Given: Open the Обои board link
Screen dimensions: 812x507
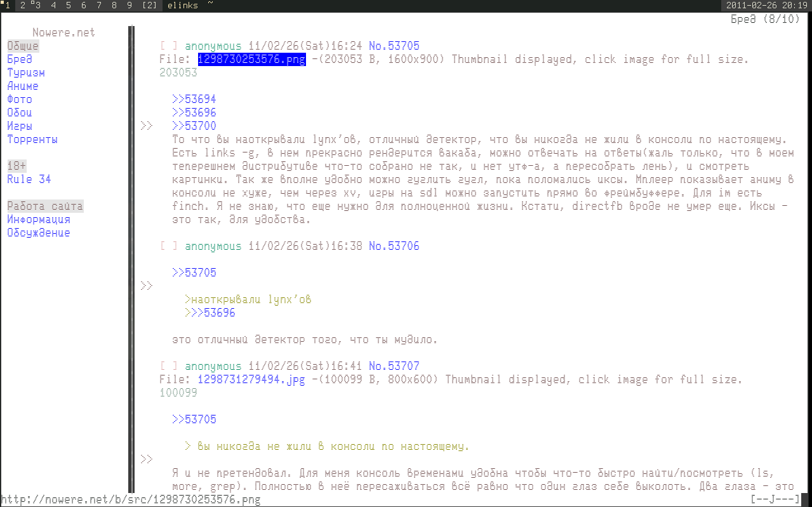Looking at the screenshot, I should click(20, 112).
